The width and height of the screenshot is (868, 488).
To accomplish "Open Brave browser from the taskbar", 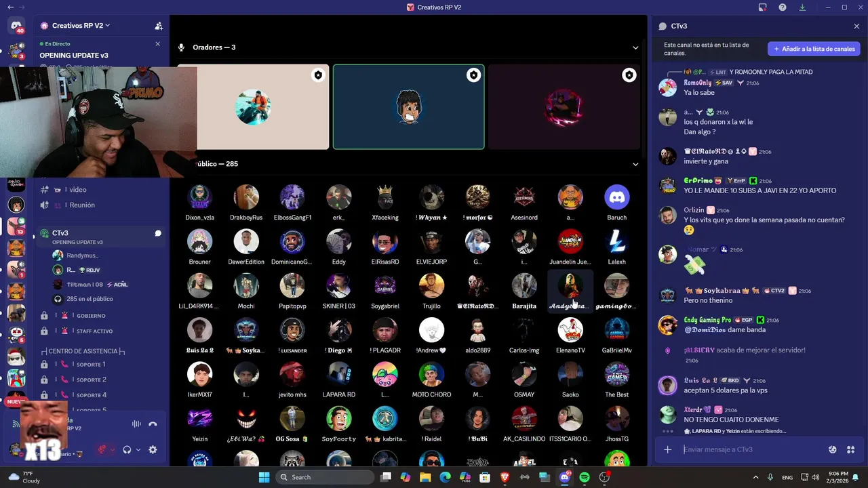I will 505,477.
